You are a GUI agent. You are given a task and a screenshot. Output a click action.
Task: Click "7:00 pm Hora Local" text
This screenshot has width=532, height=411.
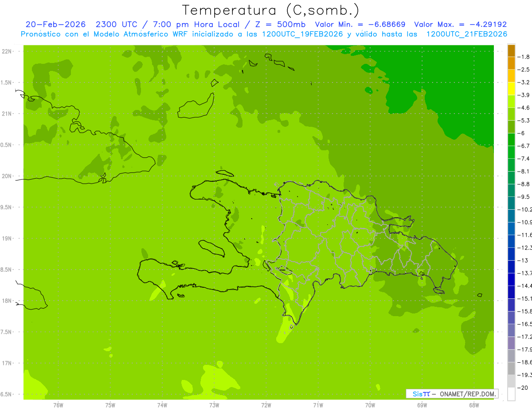click(196, 24)
